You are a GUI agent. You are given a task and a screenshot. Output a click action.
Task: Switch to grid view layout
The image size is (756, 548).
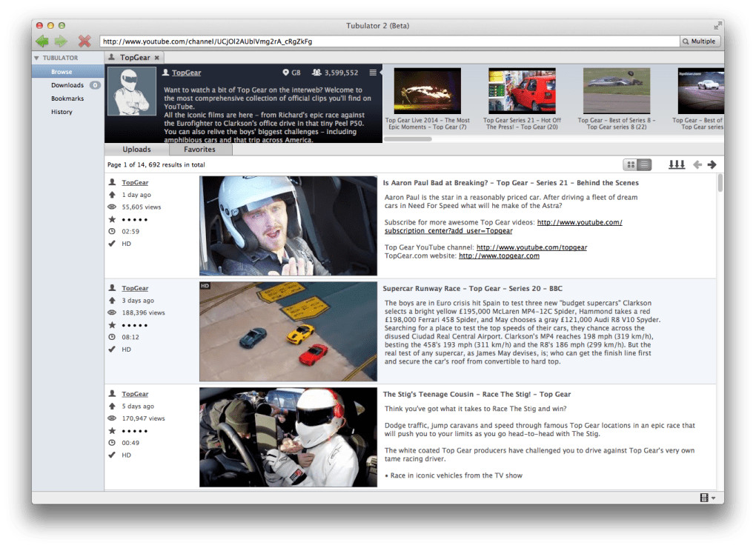[630, 165]
